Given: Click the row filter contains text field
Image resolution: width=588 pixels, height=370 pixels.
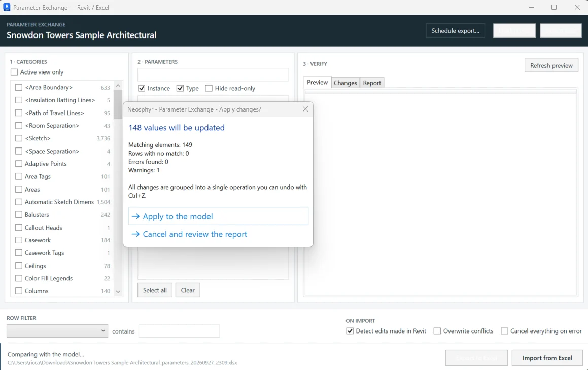Looking at the screenshot, I should [179, 331].
